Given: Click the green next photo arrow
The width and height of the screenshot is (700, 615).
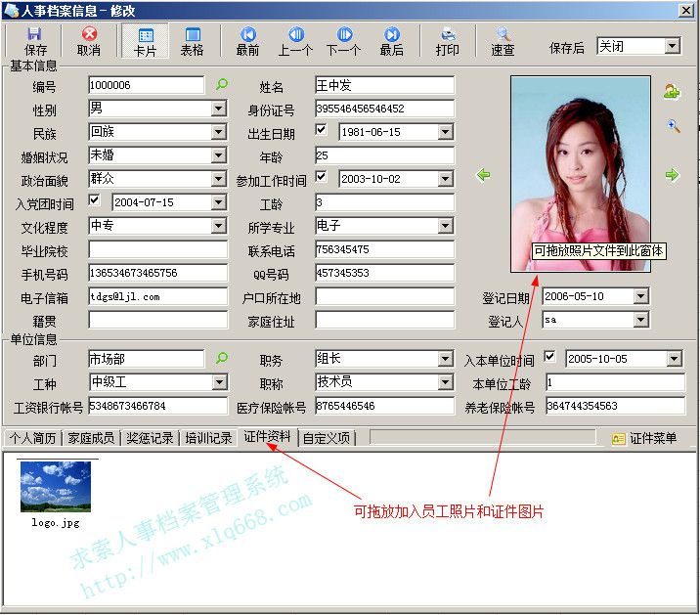Looking at the screenshot, I should [672, 175].
